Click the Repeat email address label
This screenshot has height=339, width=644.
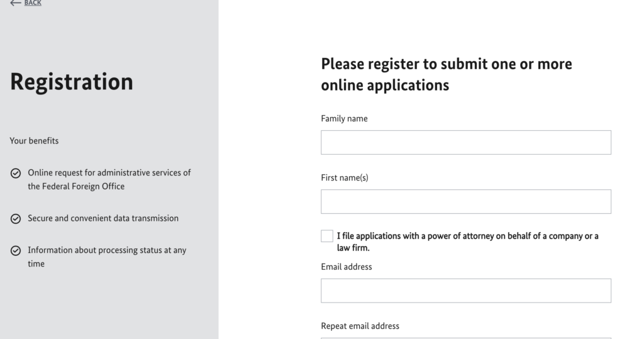[x=360, y=326]
